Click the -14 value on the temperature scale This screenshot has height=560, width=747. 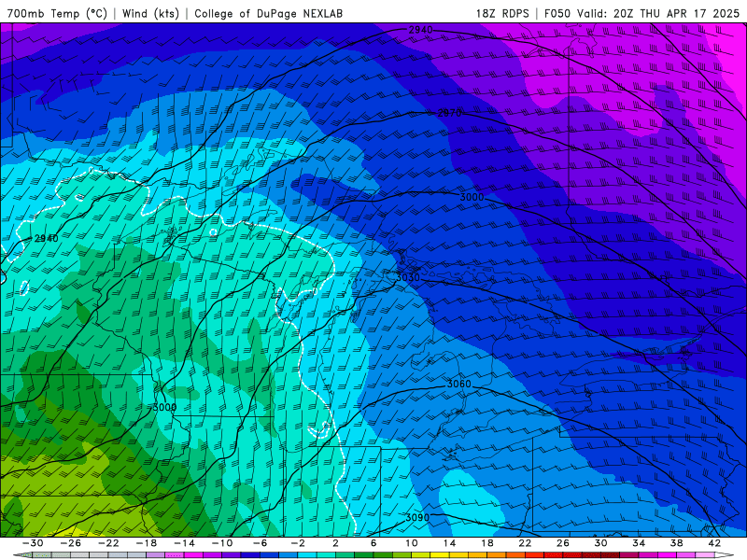(x=184, y=543)
